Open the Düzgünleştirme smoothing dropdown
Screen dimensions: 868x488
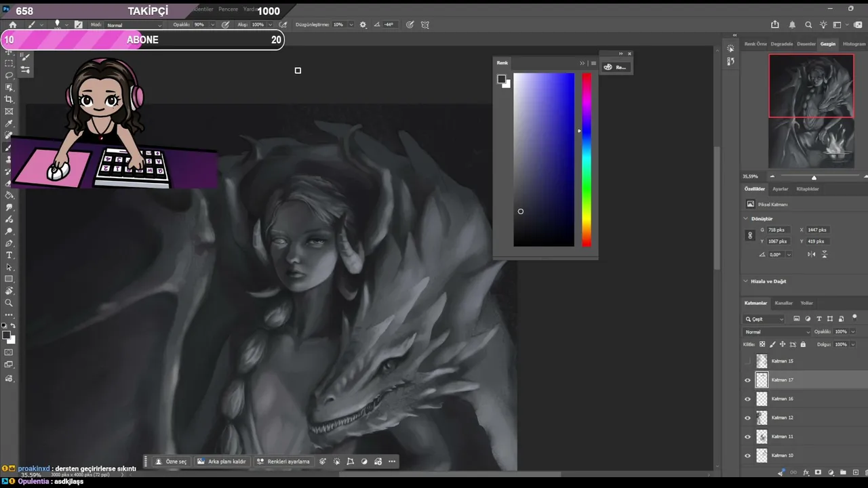point(351,25)
